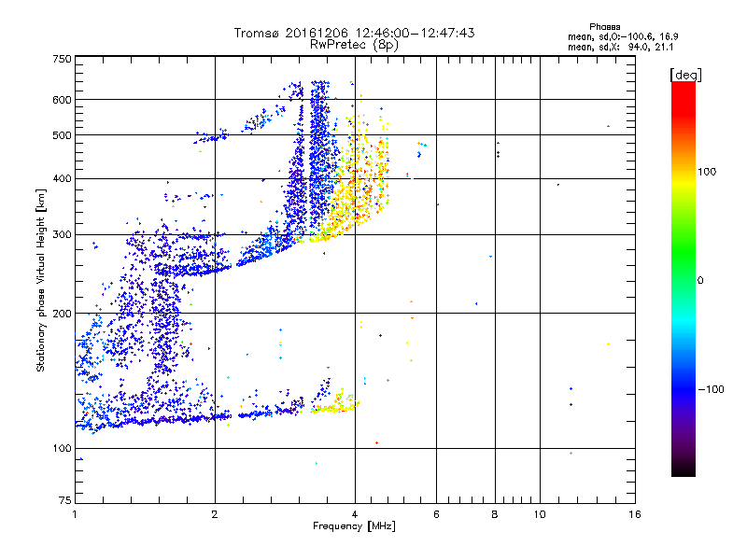
Task: Click the x-axis tick label '10'
Action: tap(540, 514)
